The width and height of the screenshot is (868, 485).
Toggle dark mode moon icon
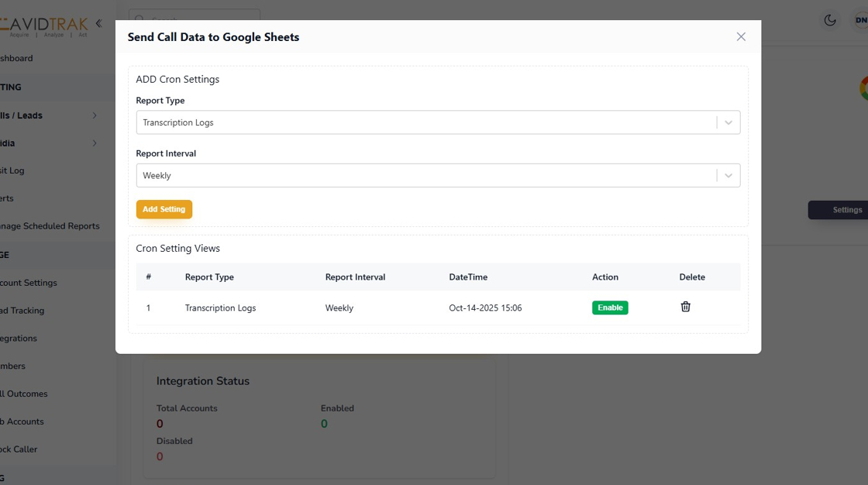[x=830, y=20]
